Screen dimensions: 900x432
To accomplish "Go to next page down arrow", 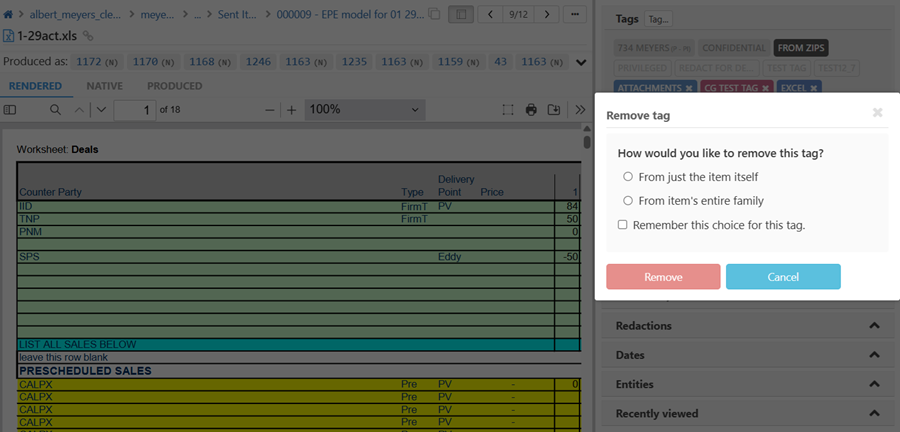I will 101,110.
